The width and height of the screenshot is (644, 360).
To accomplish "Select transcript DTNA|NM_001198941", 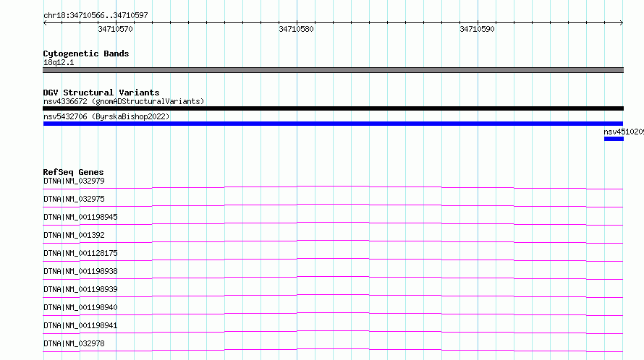I will point(80,325).
